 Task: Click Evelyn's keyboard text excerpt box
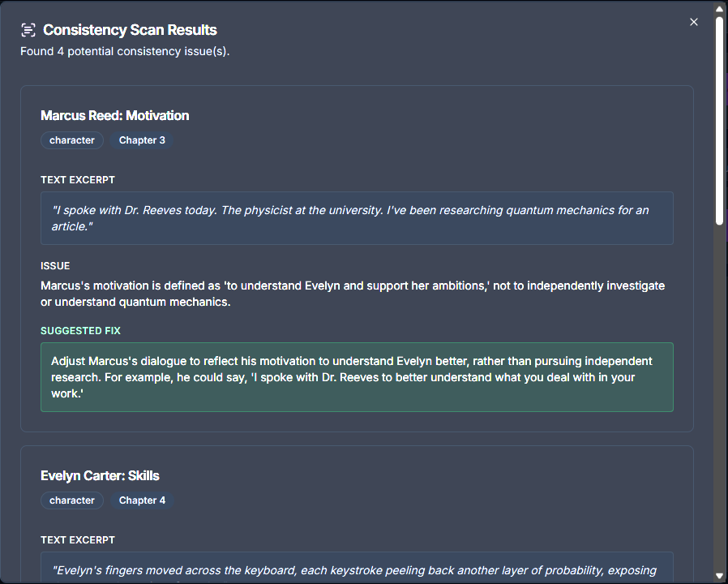coord(357,568)
